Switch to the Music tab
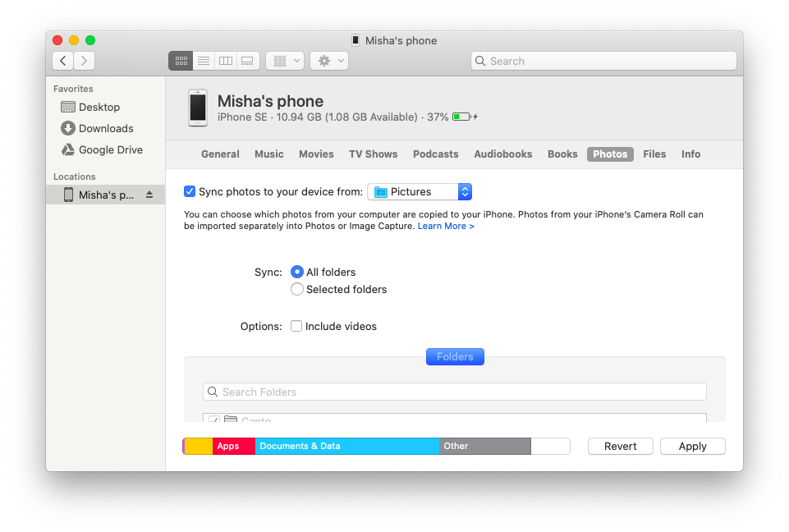This screenshot has height=532, width=789. (268, 154)
